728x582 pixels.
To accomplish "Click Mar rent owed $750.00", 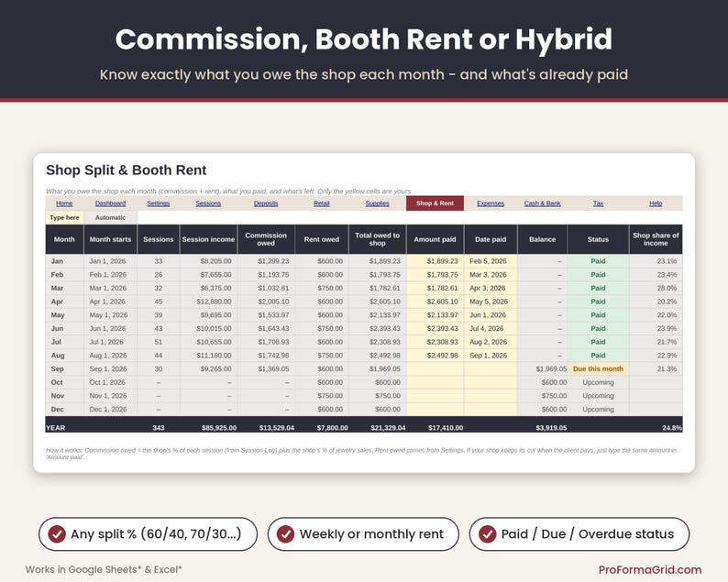I will click(x=322, y=288).
